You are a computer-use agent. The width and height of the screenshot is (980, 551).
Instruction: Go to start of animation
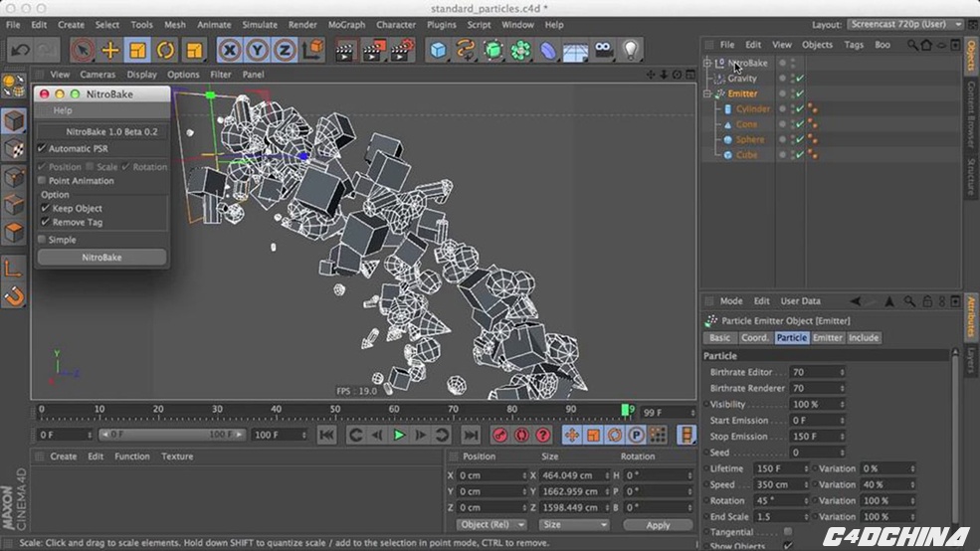pos(326,435)
